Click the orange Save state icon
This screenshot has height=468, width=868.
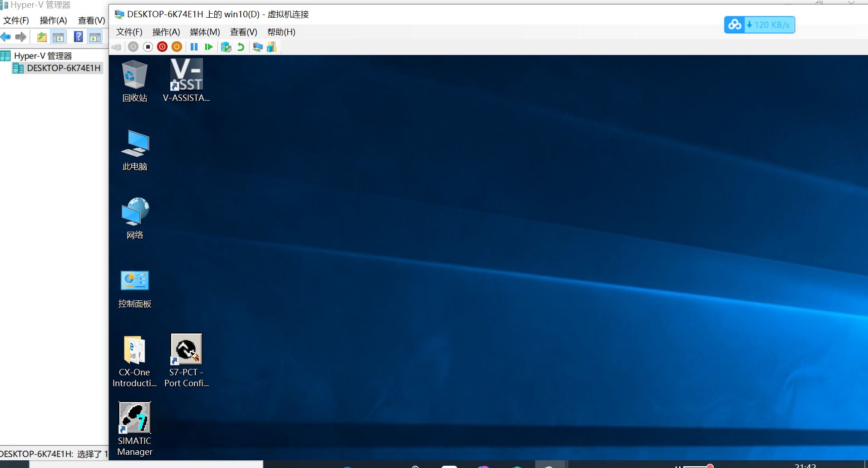click(177, 47)
